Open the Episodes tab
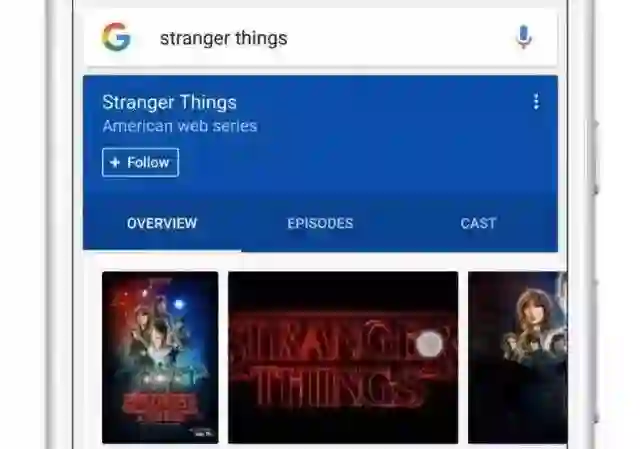This screenshot has width=640, height=449. coord(320,223)
